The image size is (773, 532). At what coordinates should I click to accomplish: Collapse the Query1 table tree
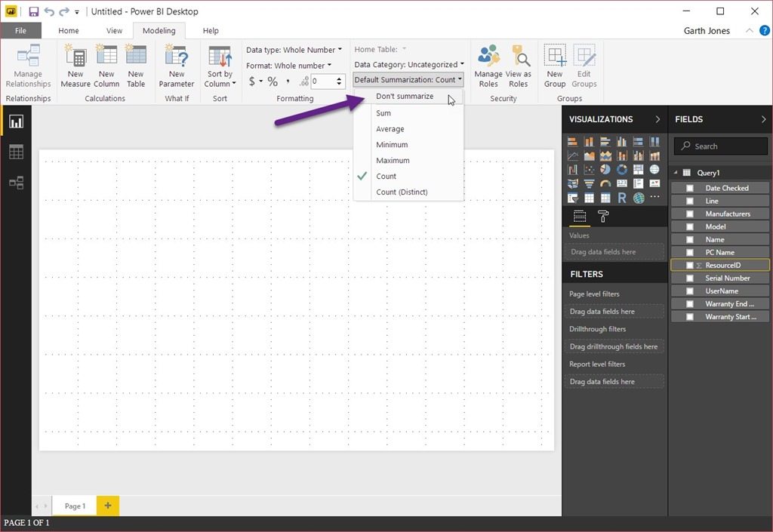676,172
